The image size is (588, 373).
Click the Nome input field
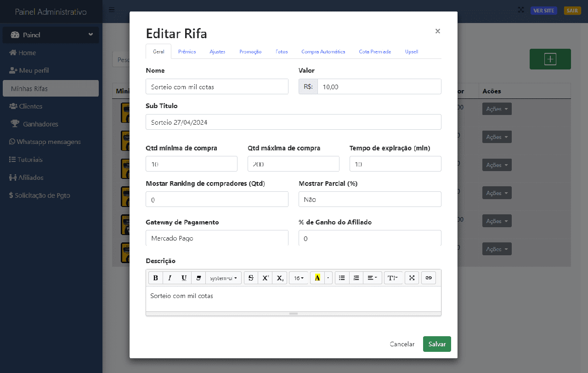click(x=217, y=86)
